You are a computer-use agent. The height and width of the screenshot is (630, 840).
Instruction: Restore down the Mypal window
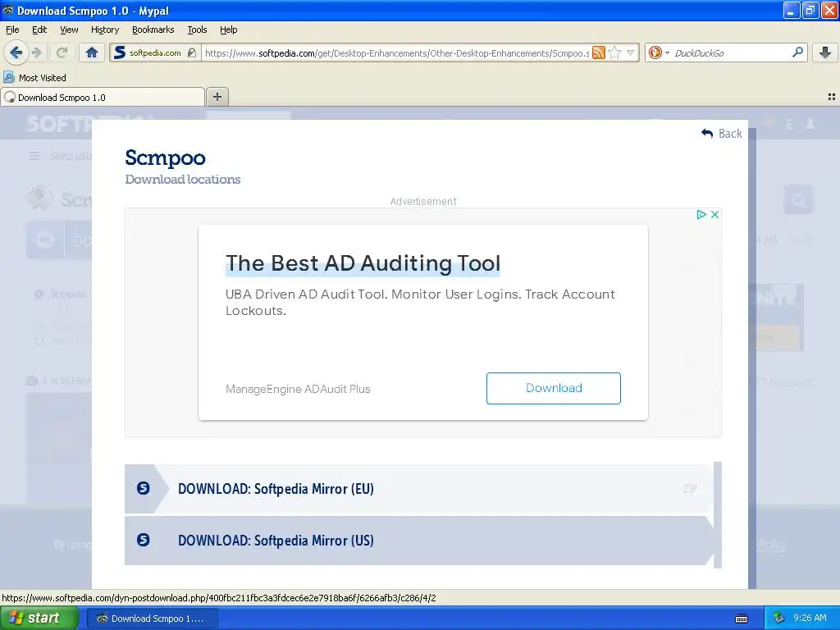[810, 10]
